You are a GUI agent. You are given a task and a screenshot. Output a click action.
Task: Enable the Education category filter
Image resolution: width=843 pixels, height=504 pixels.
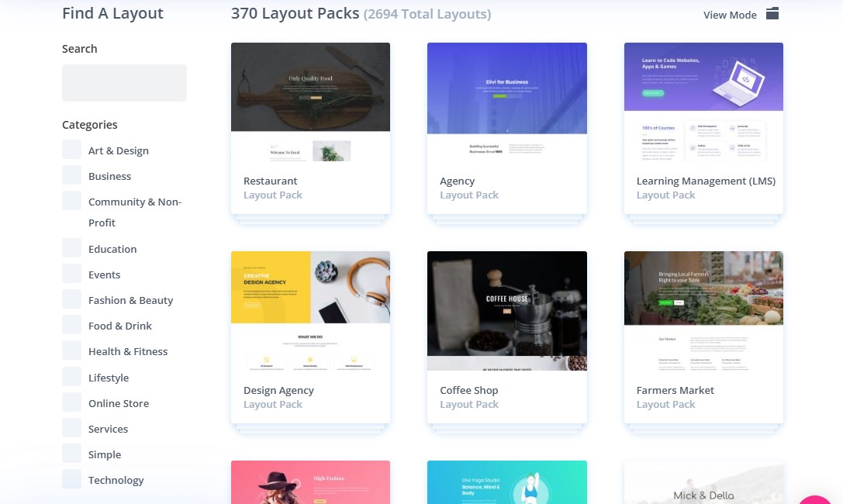pyautogui.click(x=71, y=247)
